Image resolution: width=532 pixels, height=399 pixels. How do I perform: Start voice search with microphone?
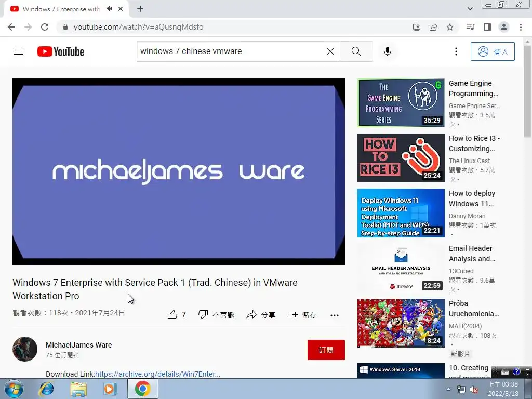coord(388,51)
